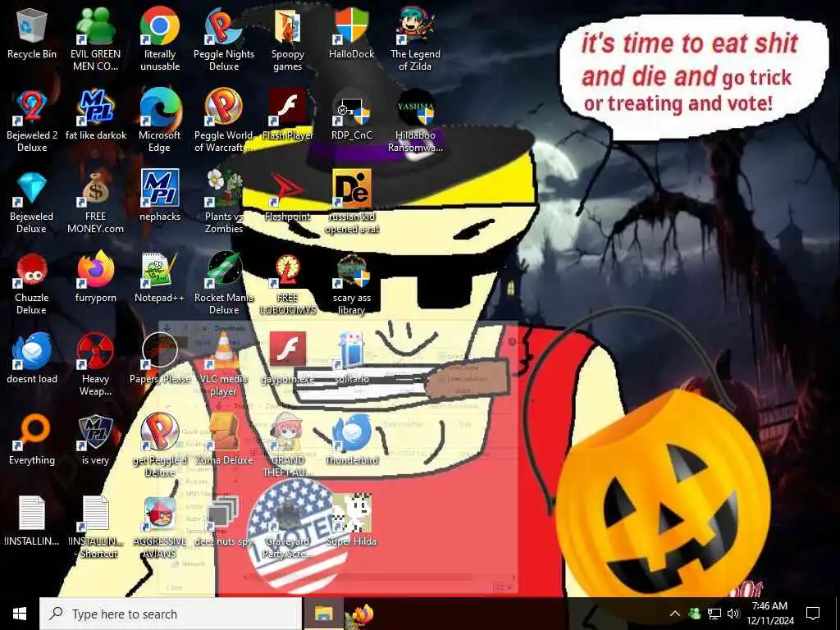
Task: Launch Zuma Deluxe
Action: (224, 441)
